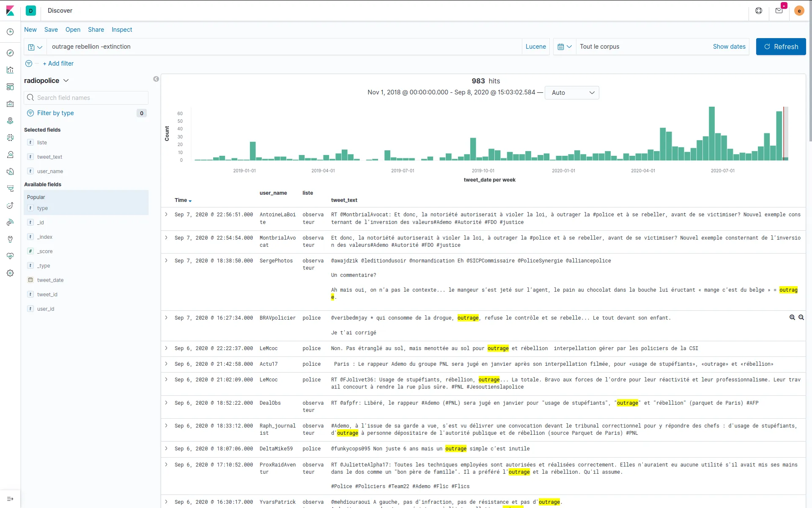Open the Auto interval dropdown
The width and height of the screenshot is (812, 508).
[x=572, y=93]
